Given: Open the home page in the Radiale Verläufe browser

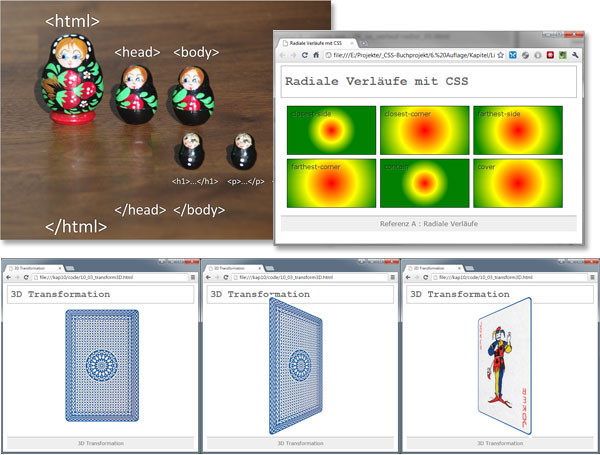Looking at the screenshot, I should point(316,55).
